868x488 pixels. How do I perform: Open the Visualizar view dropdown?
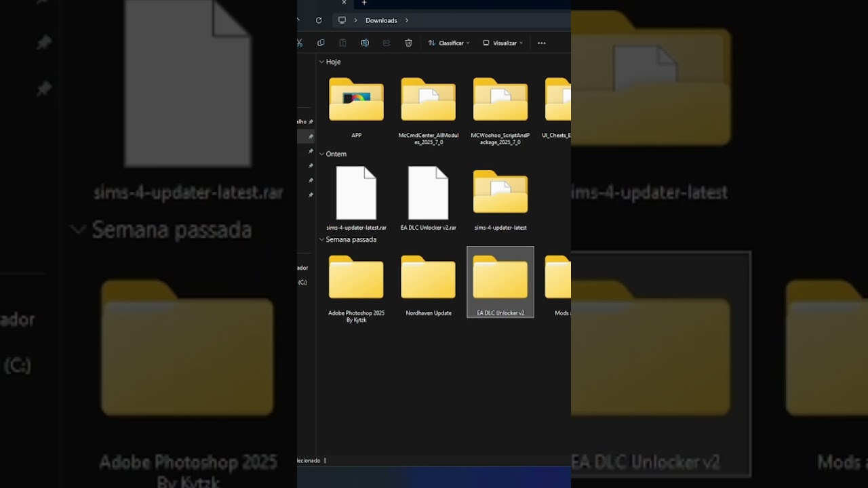click(x=502, y=43)
